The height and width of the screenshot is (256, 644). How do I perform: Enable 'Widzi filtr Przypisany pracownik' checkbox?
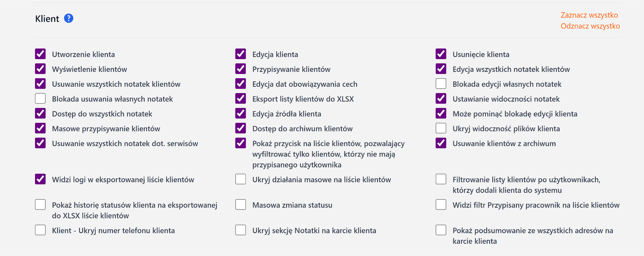pyautogui.click(x=441, y=205)
